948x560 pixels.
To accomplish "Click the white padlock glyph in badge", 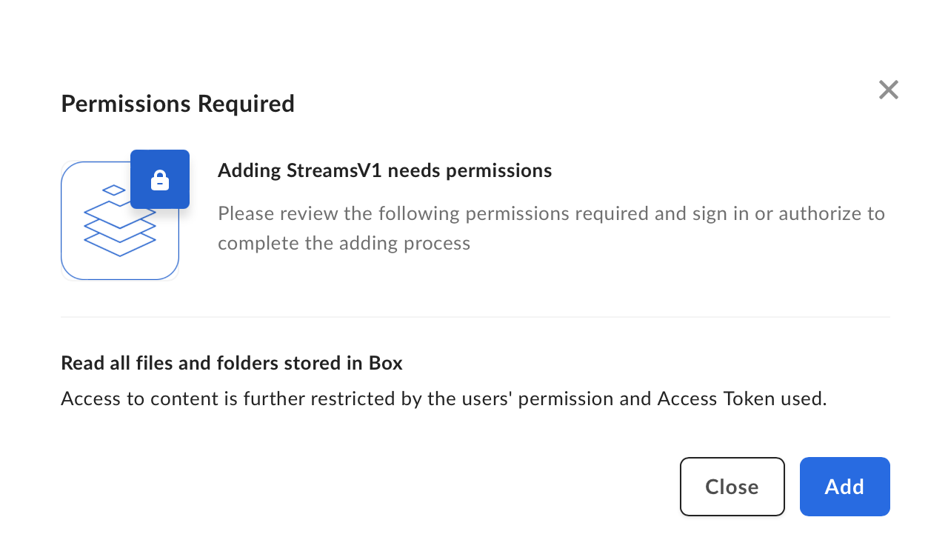I will 160,180.
